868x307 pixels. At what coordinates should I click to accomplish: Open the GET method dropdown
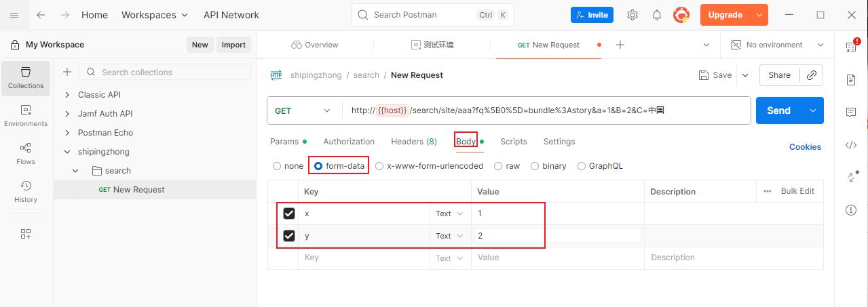[x=303, y=111]
